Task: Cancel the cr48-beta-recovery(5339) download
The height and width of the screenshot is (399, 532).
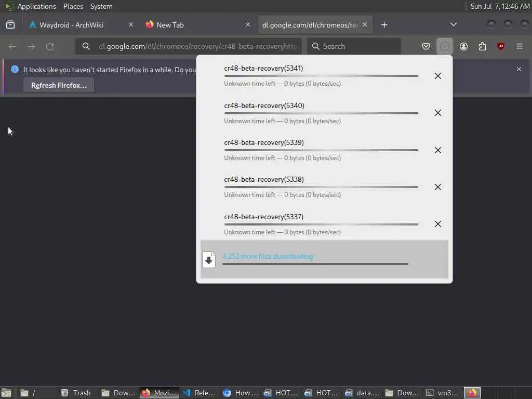Action: 437,150
